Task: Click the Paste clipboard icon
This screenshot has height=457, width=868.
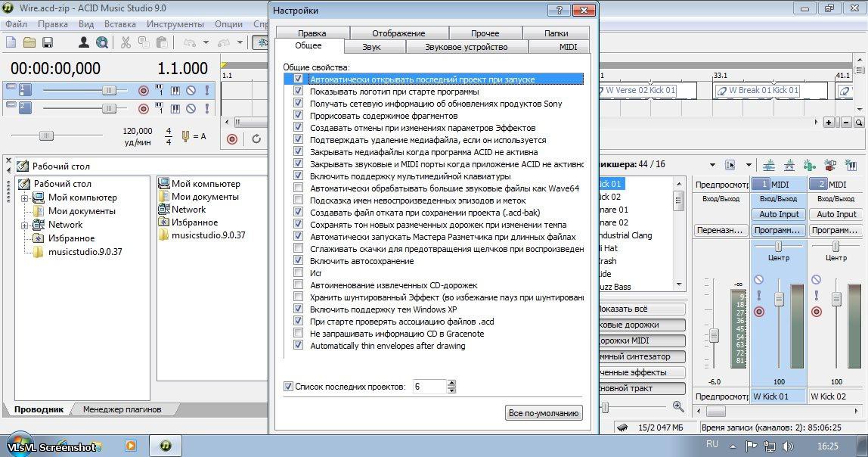Action: [162, 42]
